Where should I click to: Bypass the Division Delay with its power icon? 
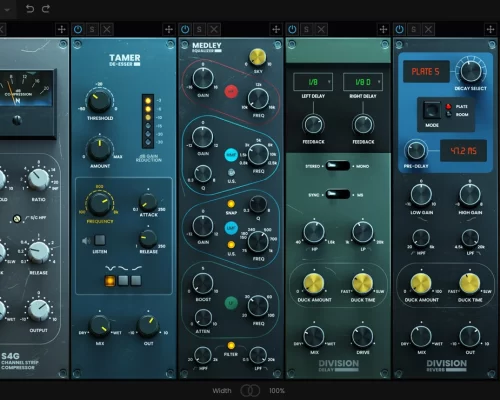click(x=292, y=29)
